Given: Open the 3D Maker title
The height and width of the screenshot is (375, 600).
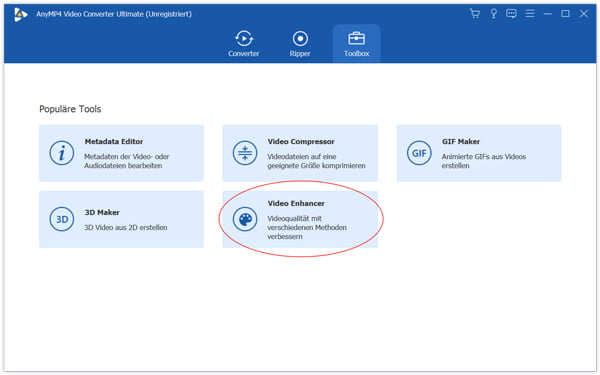Looking at the screenshot, I should click(x=102, y=212).
